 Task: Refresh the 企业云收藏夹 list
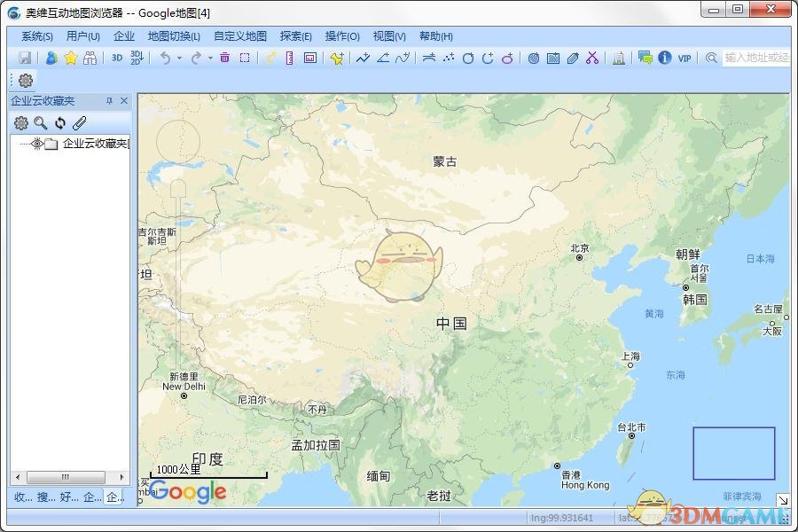coord(60,123)
